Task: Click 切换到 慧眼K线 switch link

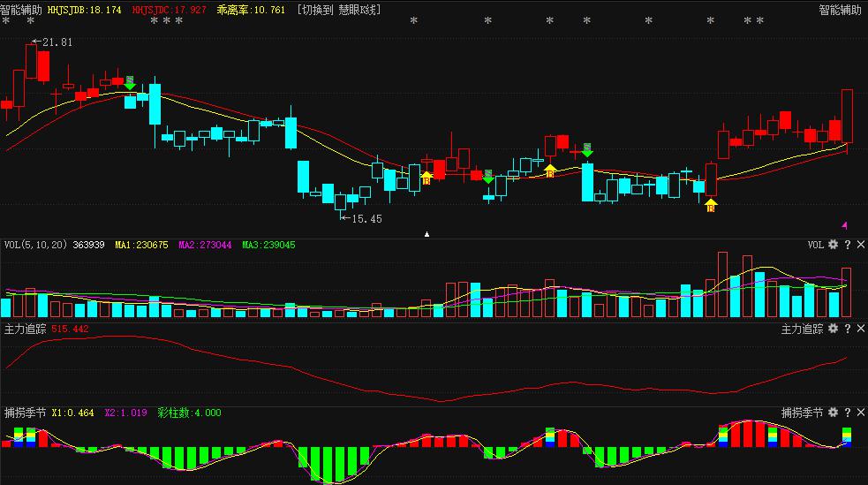Action: (339, 10)
